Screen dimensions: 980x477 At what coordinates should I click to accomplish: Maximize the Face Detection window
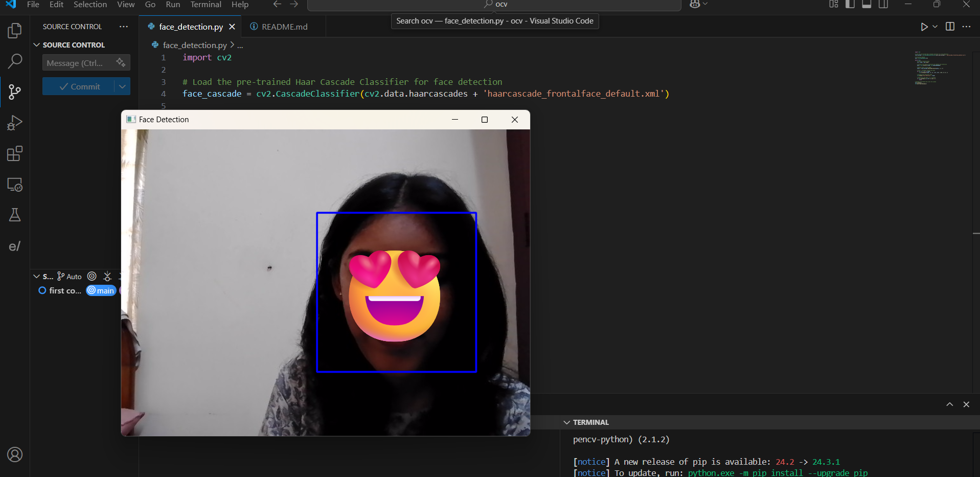[x=485, y=120]
